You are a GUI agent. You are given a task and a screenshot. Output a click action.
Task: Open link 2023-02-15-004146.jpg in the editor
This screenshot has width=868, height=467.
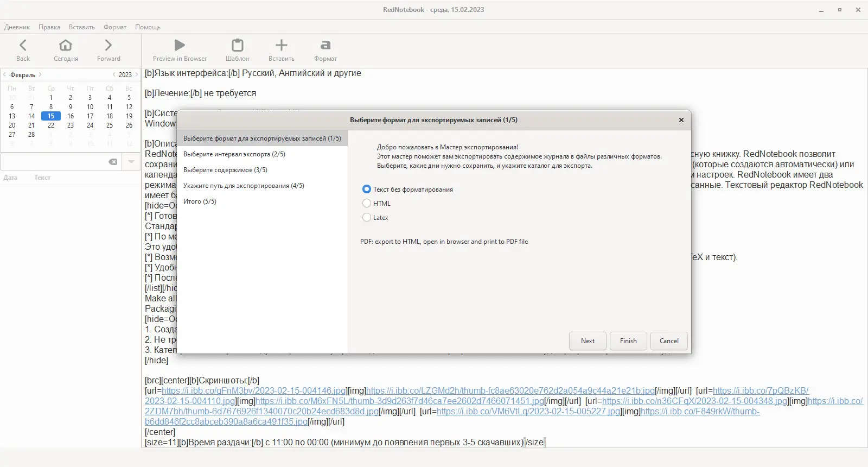(254, 390)
